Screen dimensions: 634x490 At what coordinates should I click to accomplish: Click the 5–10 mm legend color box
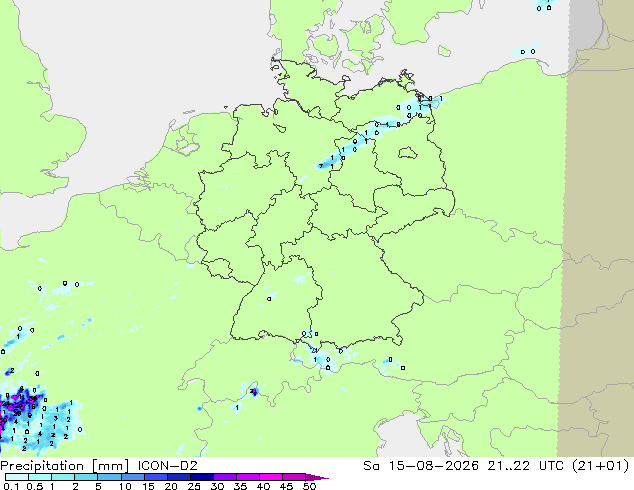109,477
